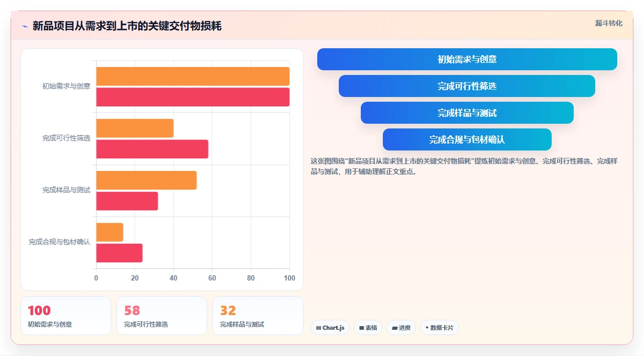
Task: Click the 进度 tag chip
Action: click(401, 328)
